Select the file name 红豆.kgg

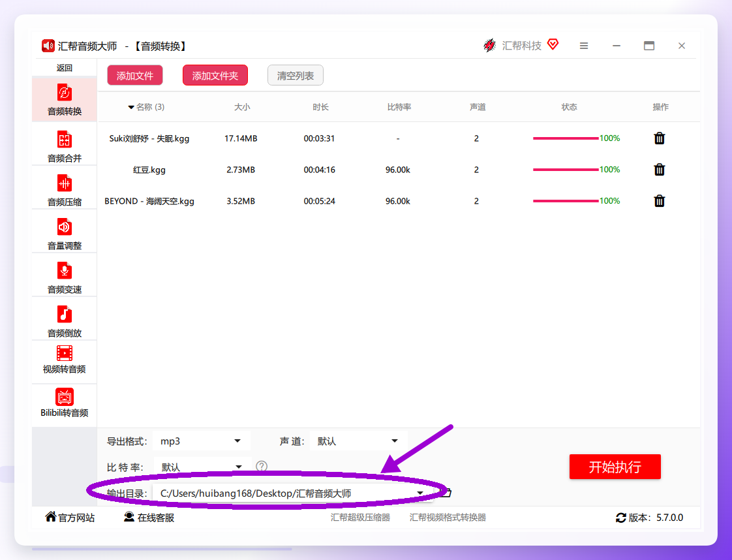click(149, 170)
